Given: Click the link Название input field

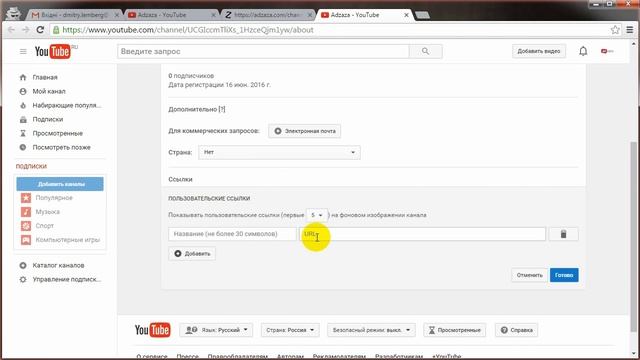Looking at the screenshot, I should (x=232, y=234).
